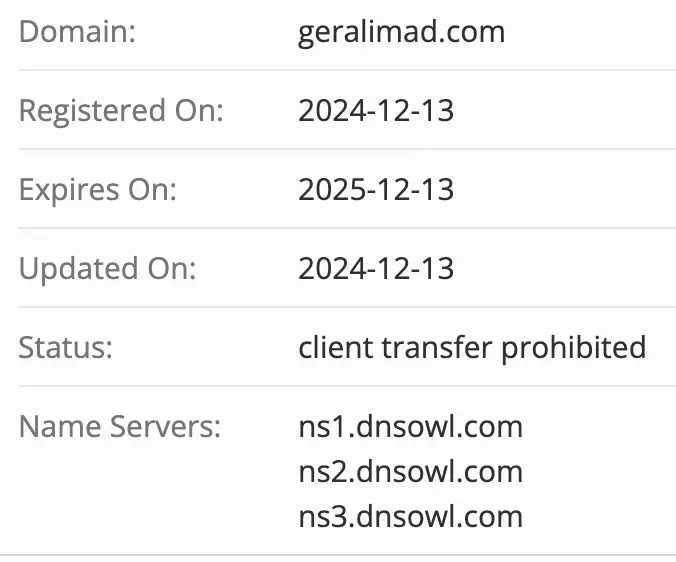Select the ns3.dnsowl.com name server
Screen dimensions: 676x562
[410, 516]
